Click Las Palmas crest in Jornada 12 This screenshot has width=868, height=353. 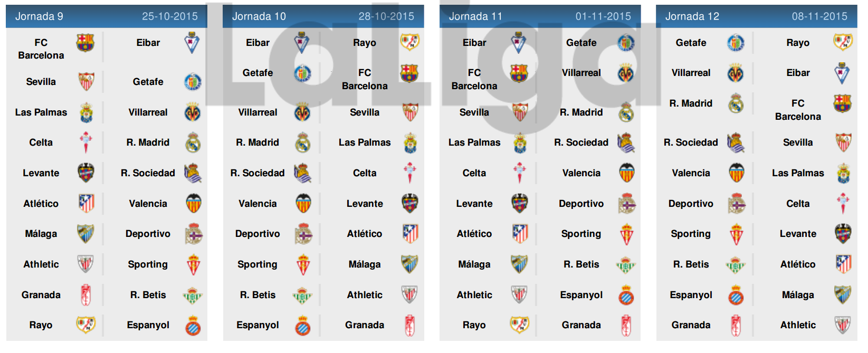pyautogui.click(x=843, y=173)
